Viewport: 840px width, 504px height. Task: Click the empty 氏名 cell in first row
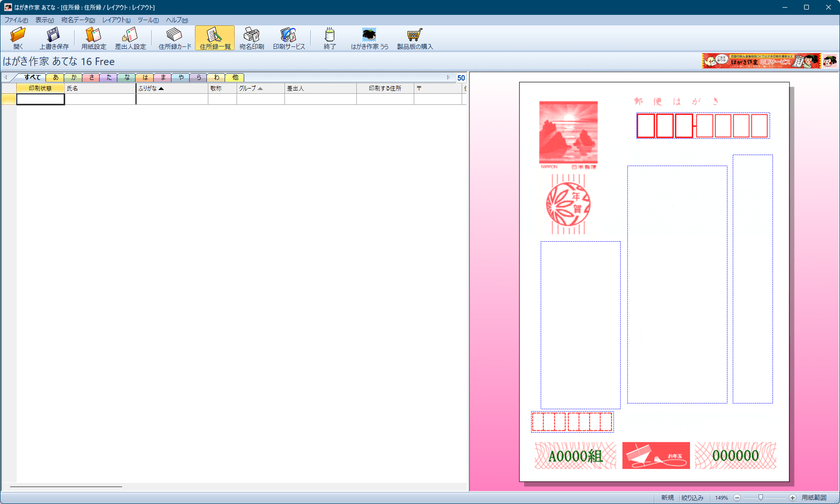[x=100, y=99]
